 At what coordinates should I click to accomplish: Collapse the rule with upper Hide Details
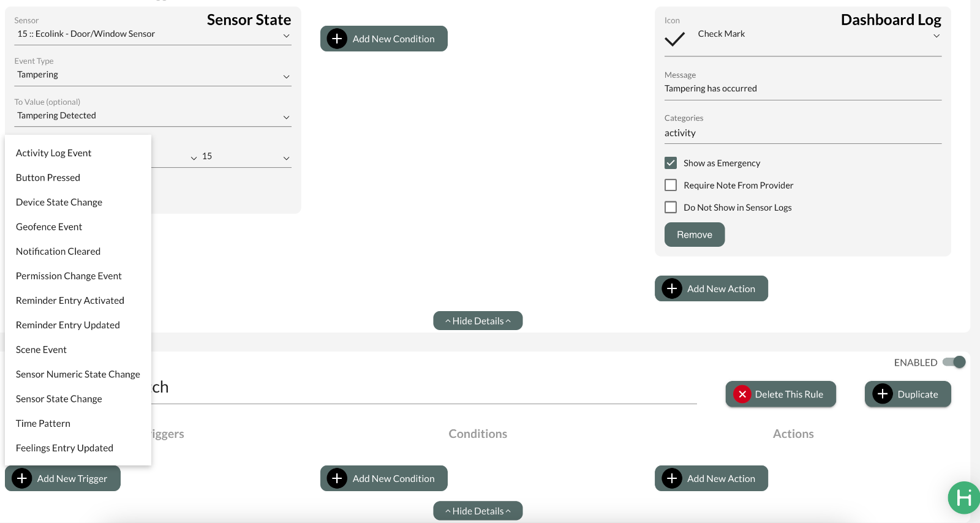point(478,321)
